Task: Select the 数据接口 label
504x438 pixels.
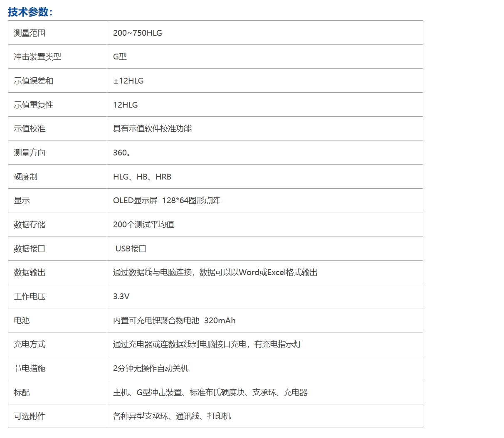Action: 30,249
